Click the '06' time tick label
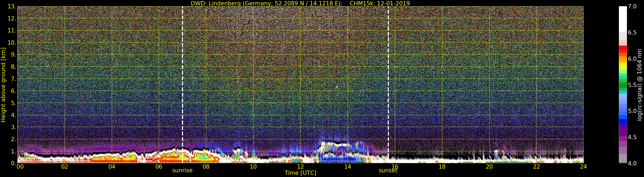The width and height of the screenshot is (644, 177). click(159, 166)
